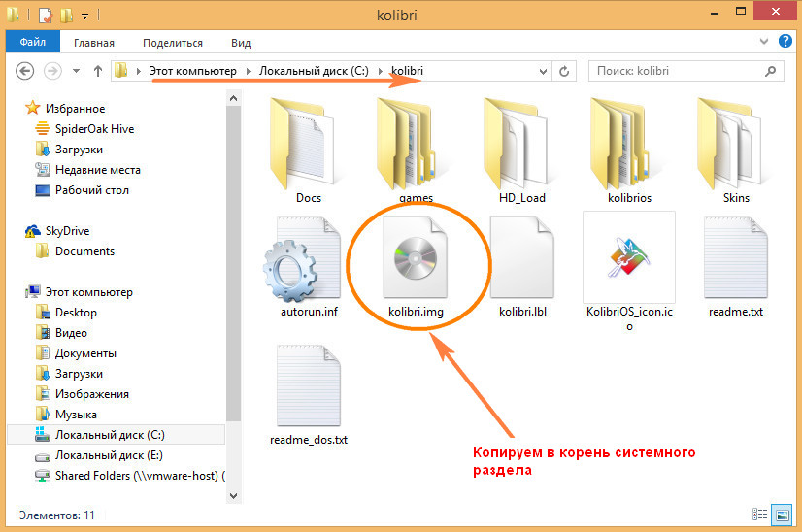Image resolution: width=802 pixels, height=532 pixels.
Task: Click kolibri in the address bar
Action: click(x=407, y=71)
